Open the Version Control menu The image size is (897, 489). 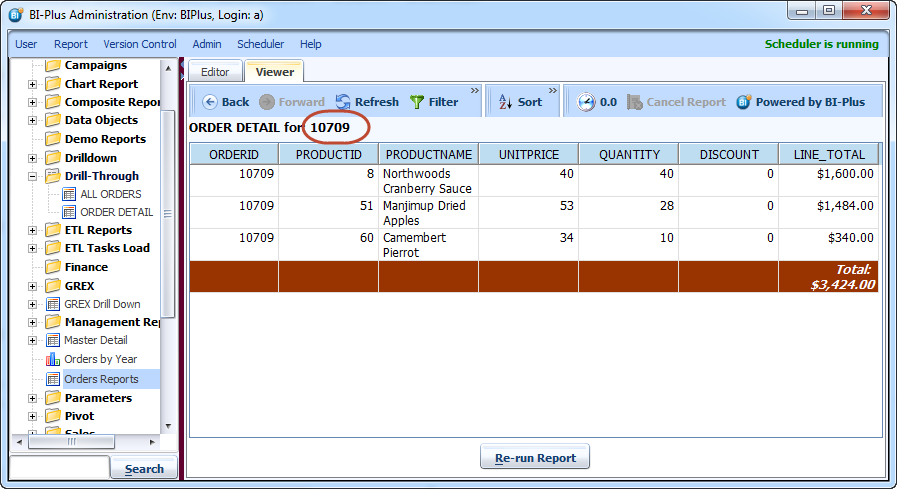coord(140,44)
